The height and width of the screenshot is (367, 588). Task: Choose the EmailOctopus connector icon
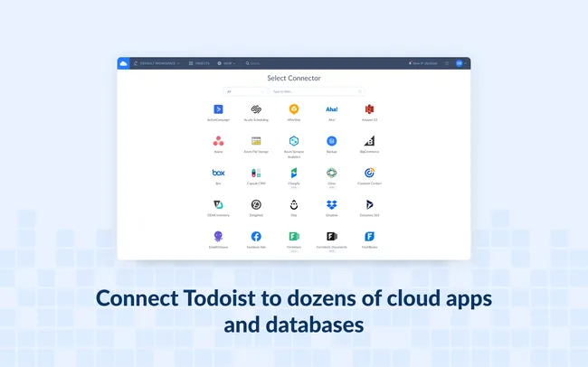[218, 237]
